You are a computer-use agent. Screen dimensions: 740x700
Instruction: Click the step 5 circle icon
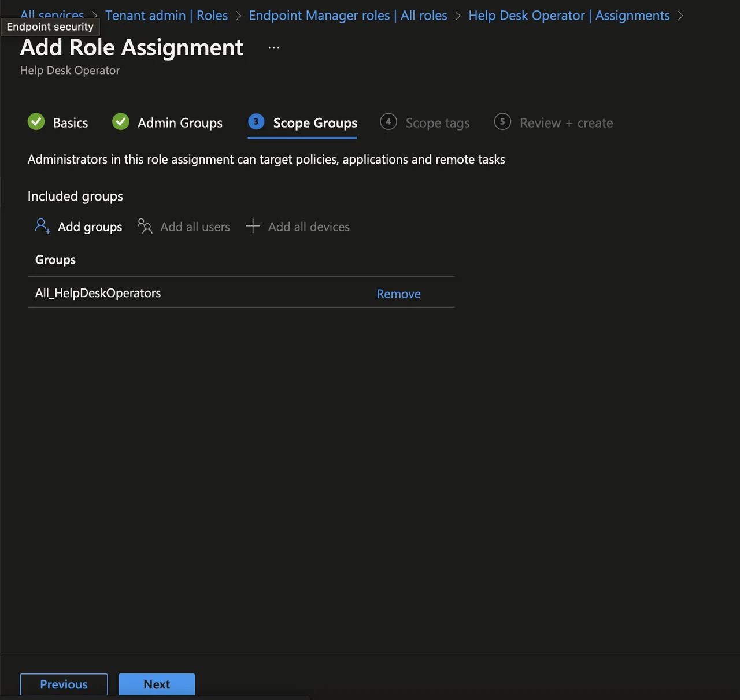click(x=502, y=122)
